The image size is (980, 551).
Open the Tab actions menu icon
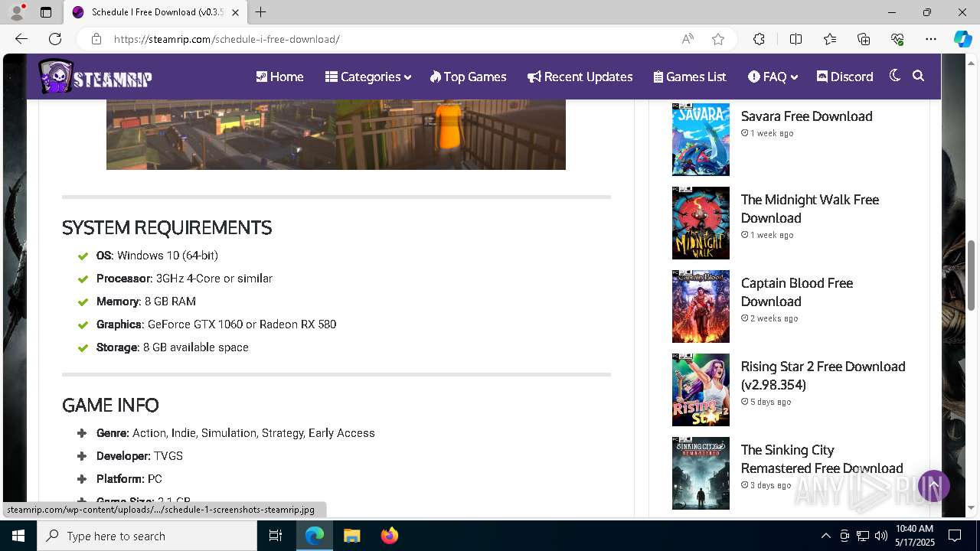(x=46, y=12)
